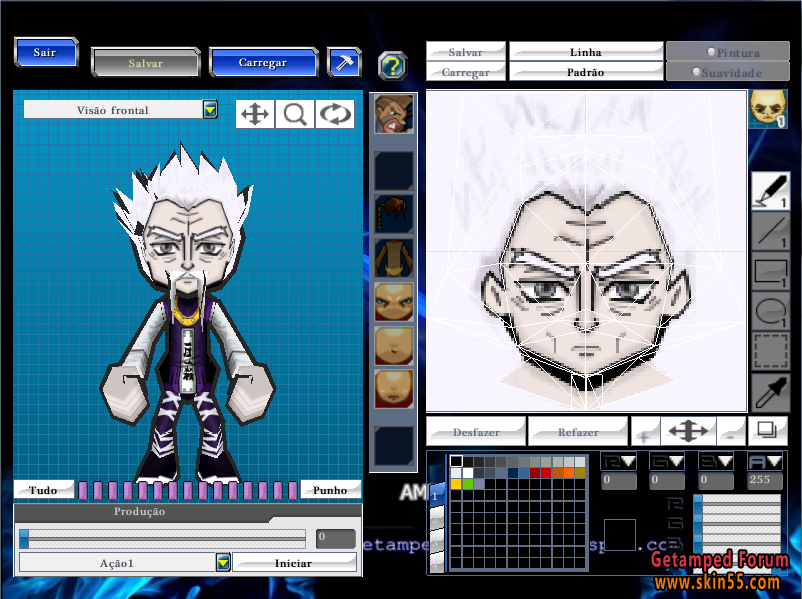802x599 pixels.
Task: Select the straight line tool
Action: pos(770,232)
